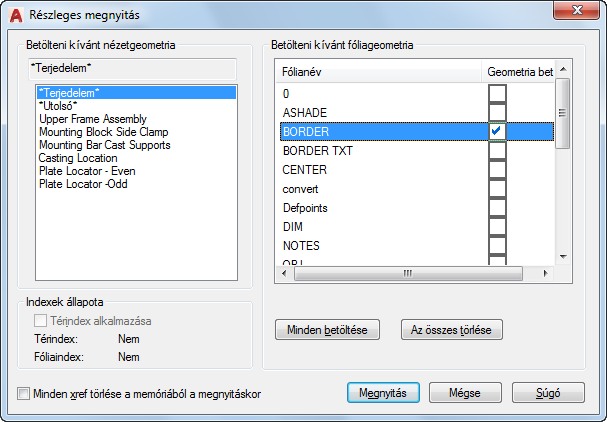The width and height of the screenshot is (607, 422).
Task: Select DIM layer name
Action: pyautogui.click(x=293, y=227)
